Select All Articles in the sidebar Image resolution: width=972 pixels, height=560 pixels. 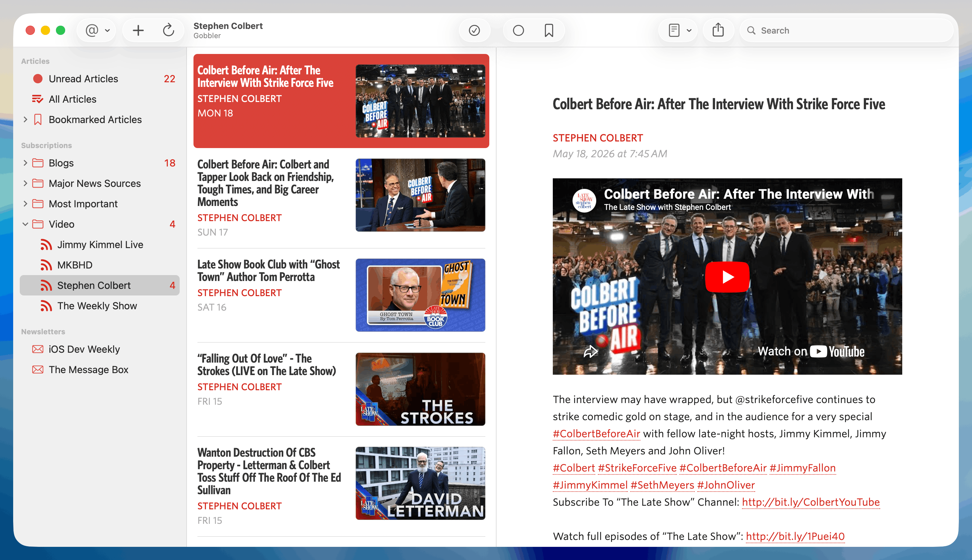click(100, 99)
